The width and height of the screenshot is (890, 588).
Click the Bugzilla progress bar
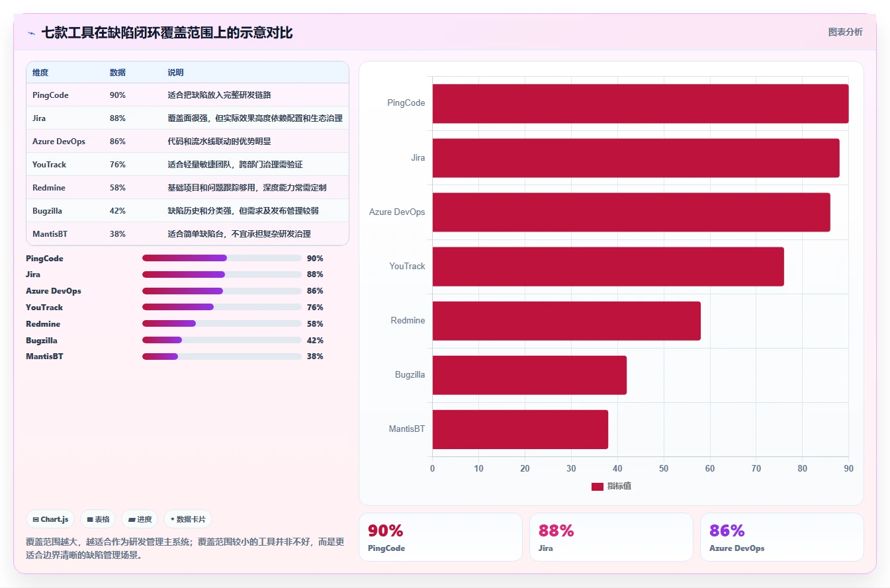(x=222, y=340)
